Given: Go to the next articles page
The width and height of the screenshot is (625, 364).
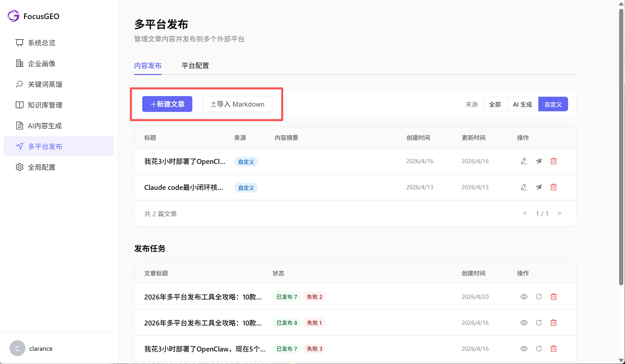Looking at the screenshot, I should pyautogui.click(x=559, y=213).
